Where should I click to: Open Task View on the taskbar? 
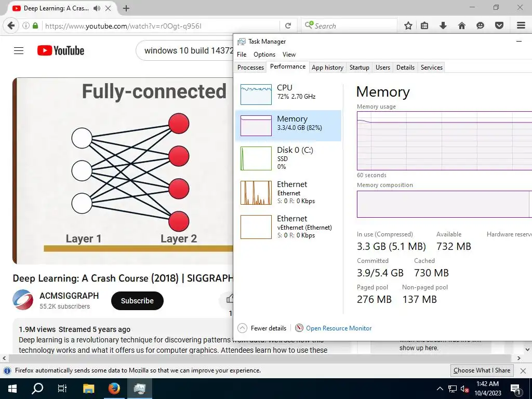62,389
